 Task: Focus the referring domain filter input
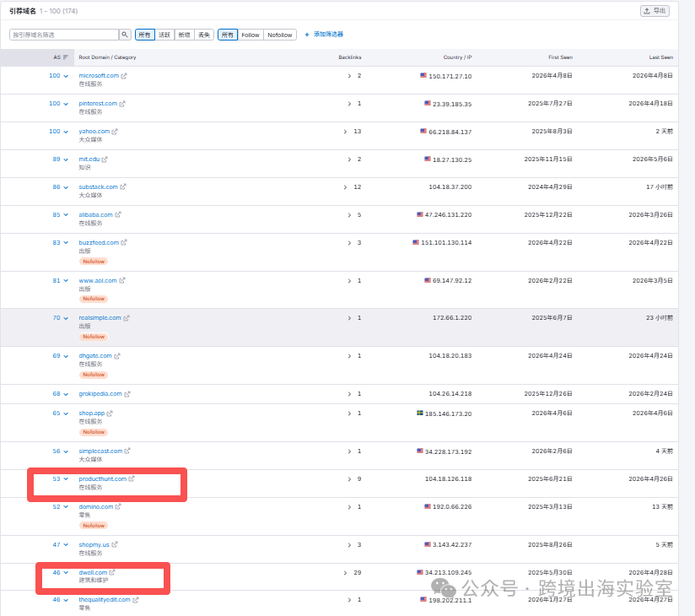[x=64, y=35]
